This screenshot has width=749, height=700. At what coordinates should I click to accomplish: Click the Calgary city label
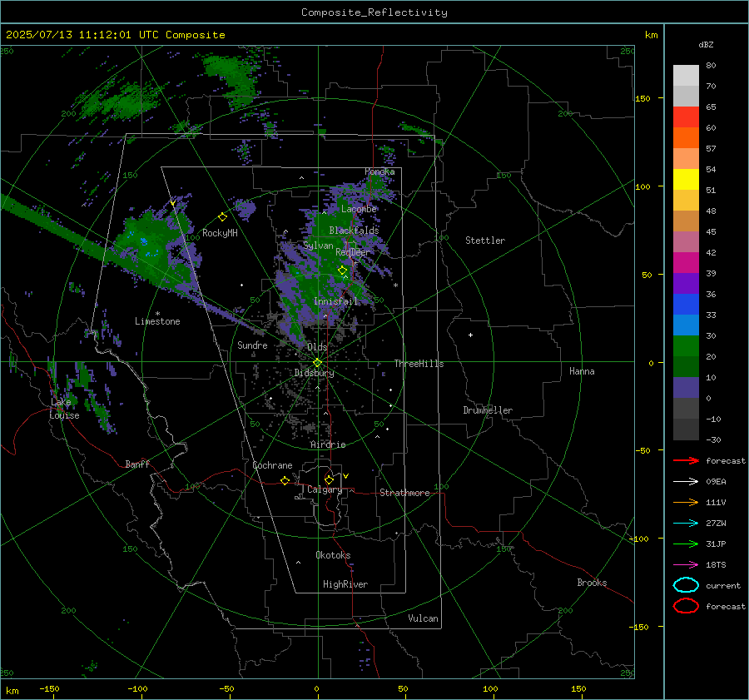pyautogui.click(x=325, y=489)
